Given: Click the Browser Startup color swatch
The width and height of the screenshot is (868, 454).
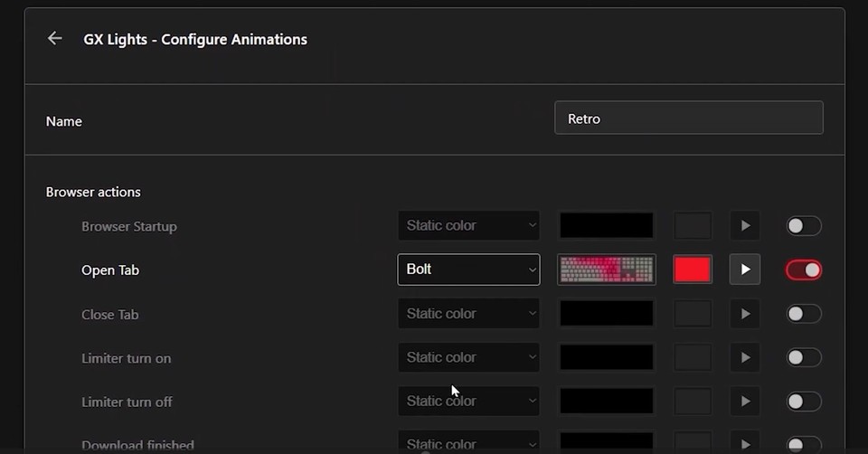Looking at the screenshot, I should pyautogui.click(x=693, y=225).
